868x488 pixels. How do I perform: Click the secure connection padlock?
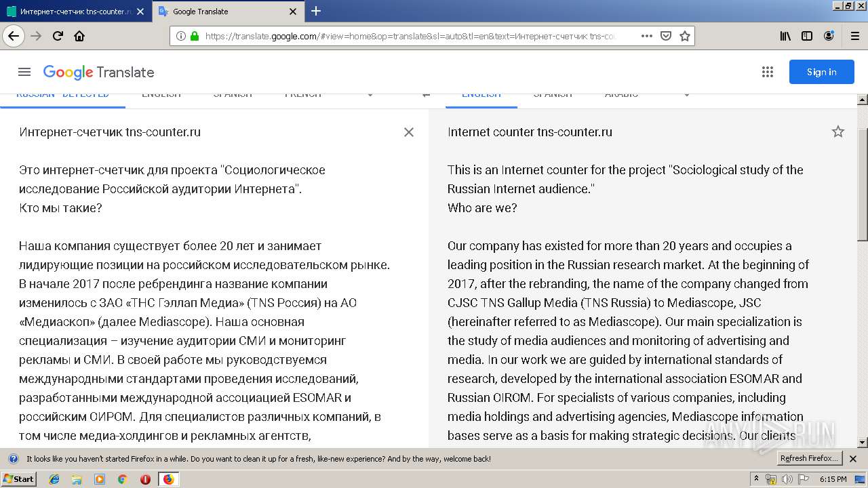[195, 36]
